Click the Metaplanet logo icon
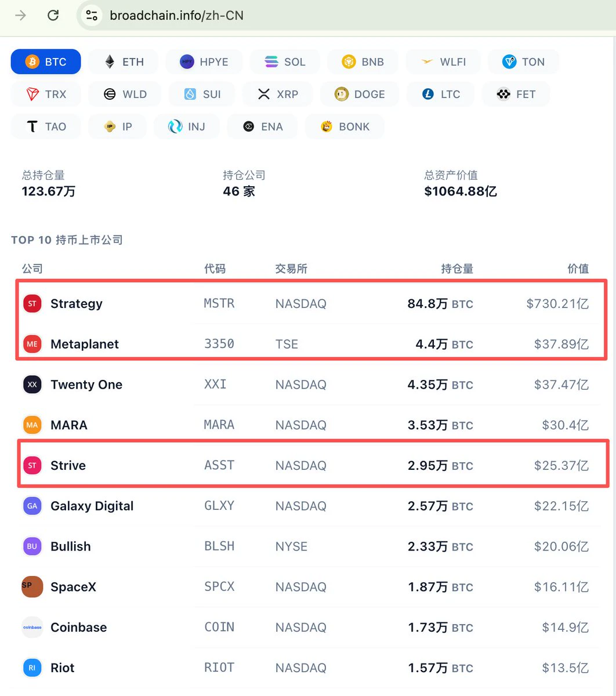 (32, 344)
